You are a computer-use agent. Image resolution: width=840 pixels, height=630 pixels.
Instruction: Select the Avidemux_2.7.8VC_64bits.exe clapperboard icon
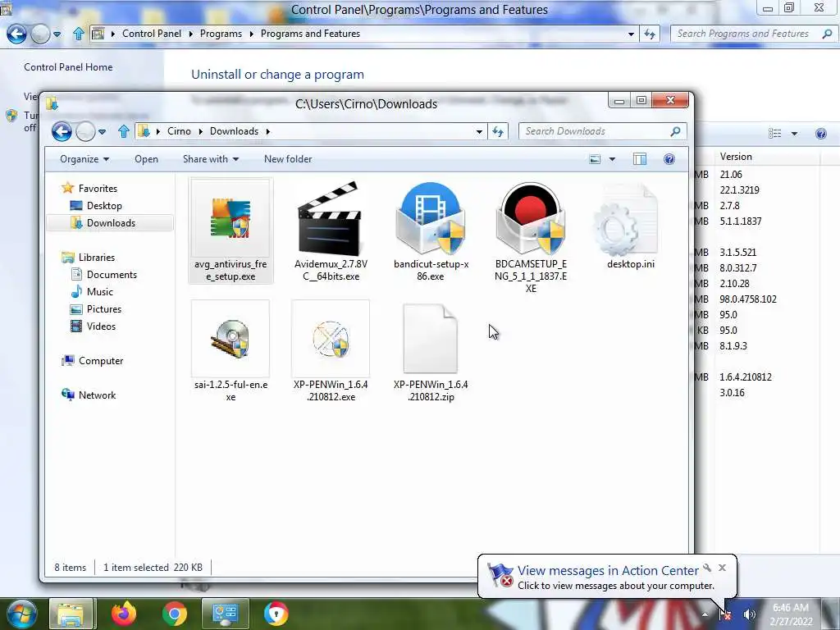tap(330, 218)
